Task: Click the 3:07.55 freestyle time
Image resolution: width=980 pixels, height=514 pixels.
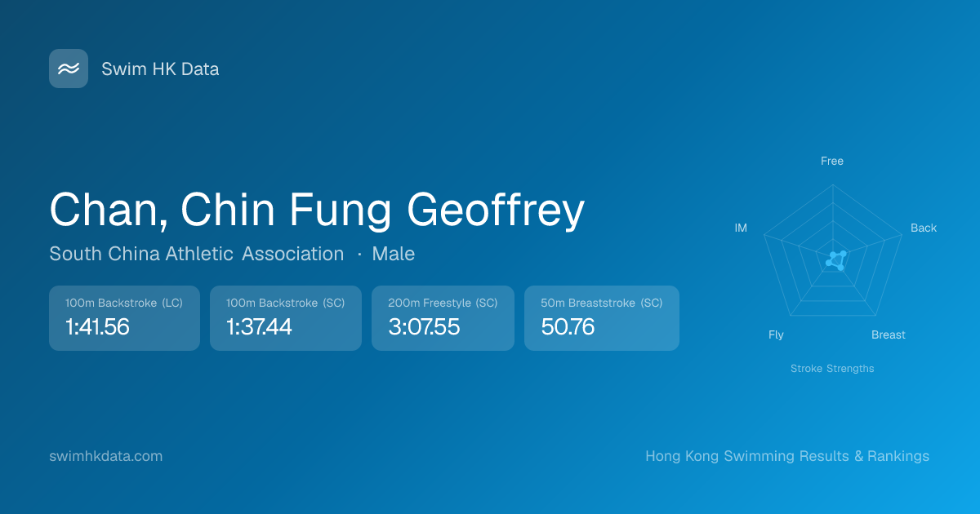Action: [424, 327]
